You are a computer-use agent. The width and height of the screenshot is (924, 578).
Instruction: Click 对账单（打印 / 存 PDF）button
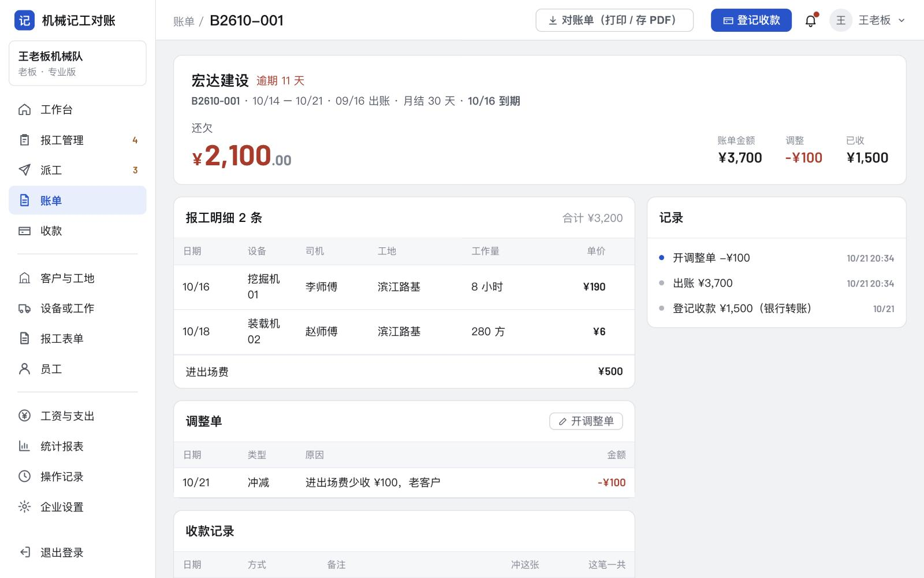(614, 20)
